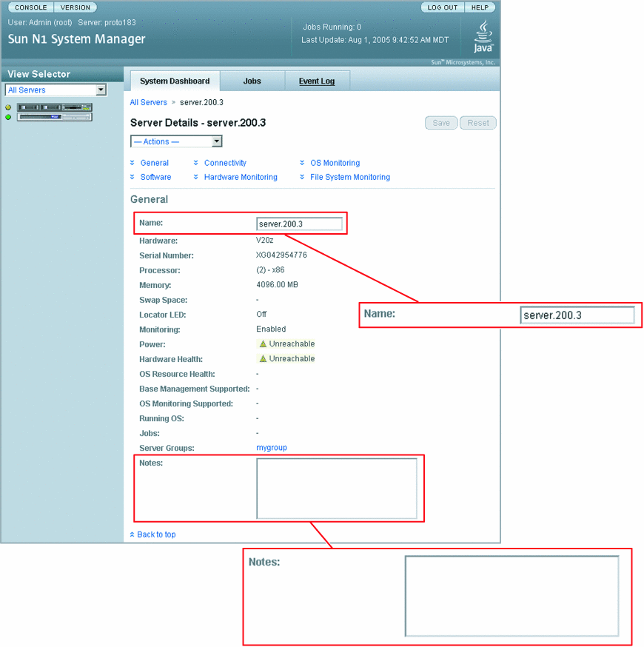Open the mygroup server group link
The width and height of the screenshot is (644, 647).
point(272,448)
